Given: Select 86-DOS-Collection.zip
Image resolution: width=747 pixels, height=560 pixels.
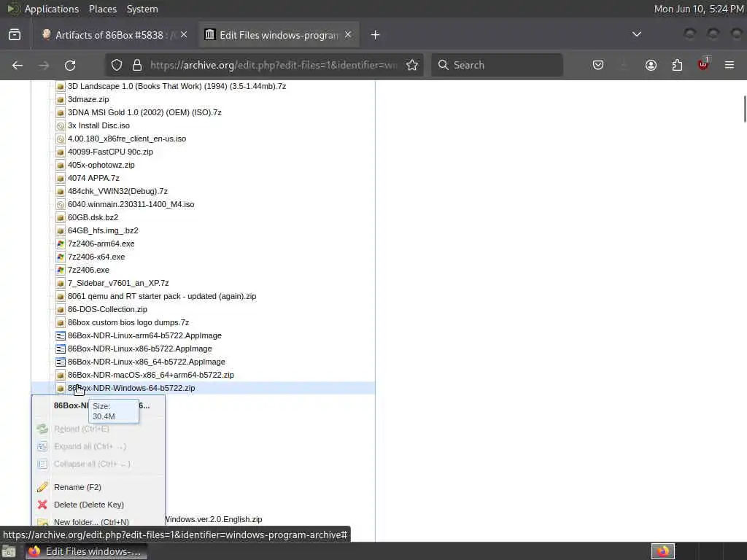Looking at the screenshot, I should 108,309.
